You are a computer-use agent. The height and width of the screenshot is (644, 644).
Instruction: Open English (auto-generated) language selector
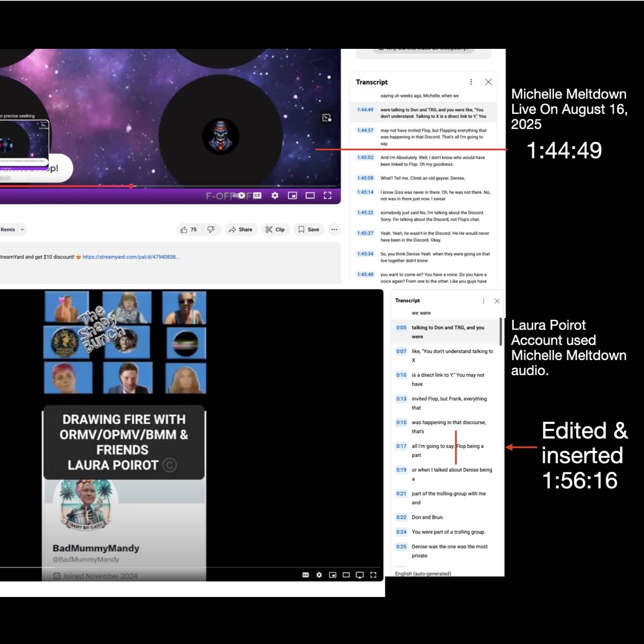point(423,573)
